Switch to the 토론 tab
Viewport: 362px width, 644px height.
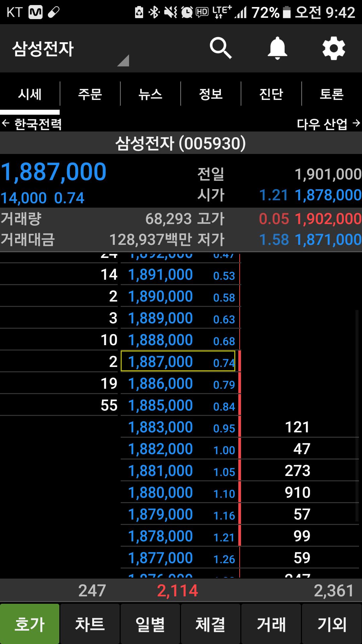tap(331, 94)
